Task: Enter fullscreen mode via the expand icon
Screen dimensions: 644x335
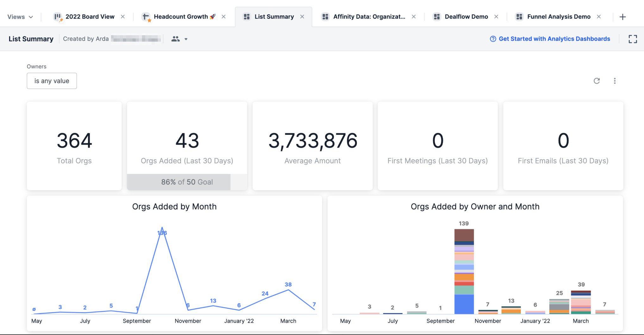Action: coord(633,39)
